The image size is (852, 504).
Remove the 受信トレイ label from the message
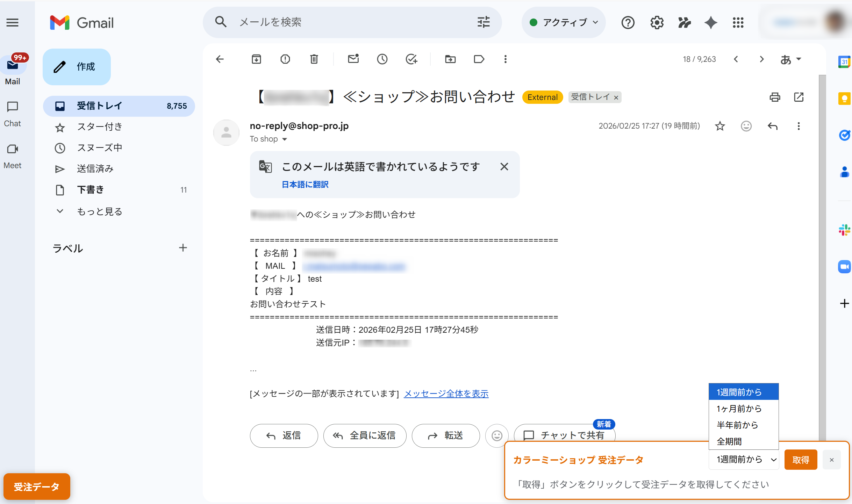pyautogui.click(x=616, y=98)
